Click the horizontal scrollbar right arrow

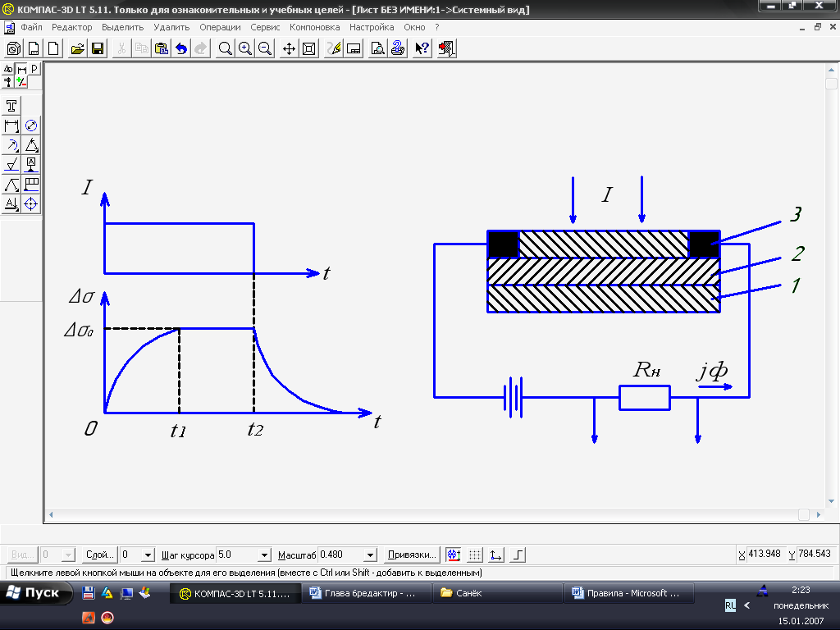819,515
